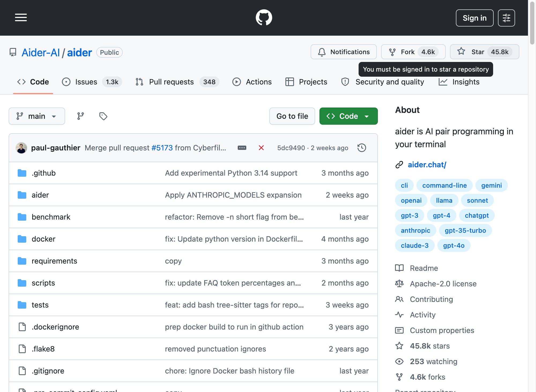Open the Issues tab
This screenshot has width=536, height=392.
[x=92, y=82]
